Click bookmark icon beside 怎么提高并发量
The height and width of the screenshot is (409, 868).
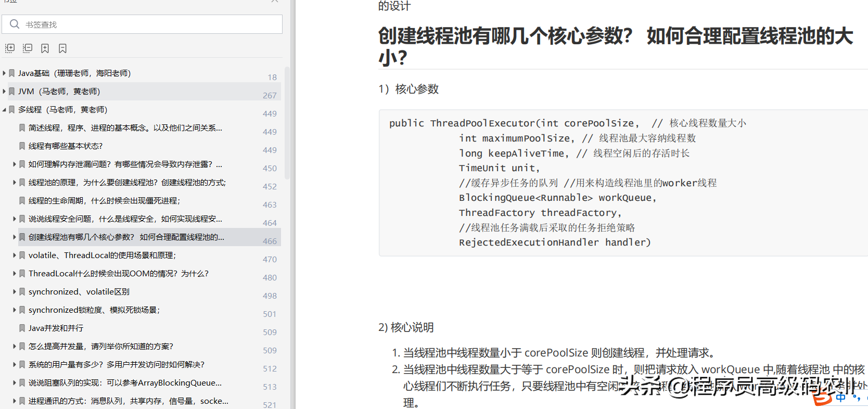(22, 347)
